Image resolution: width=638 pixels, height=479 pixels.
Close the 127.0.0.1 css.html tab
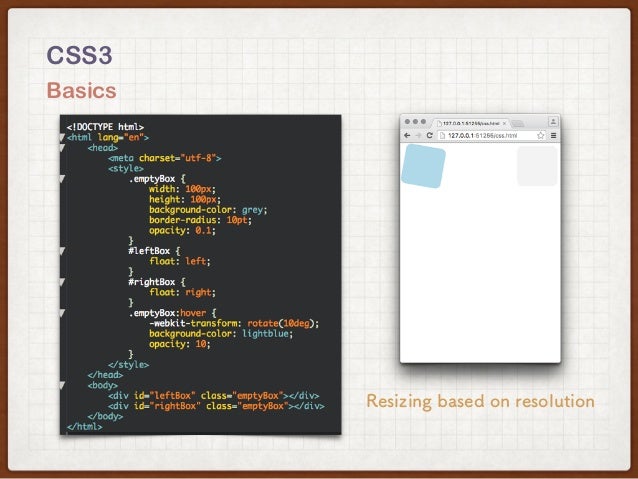(505, 123)
